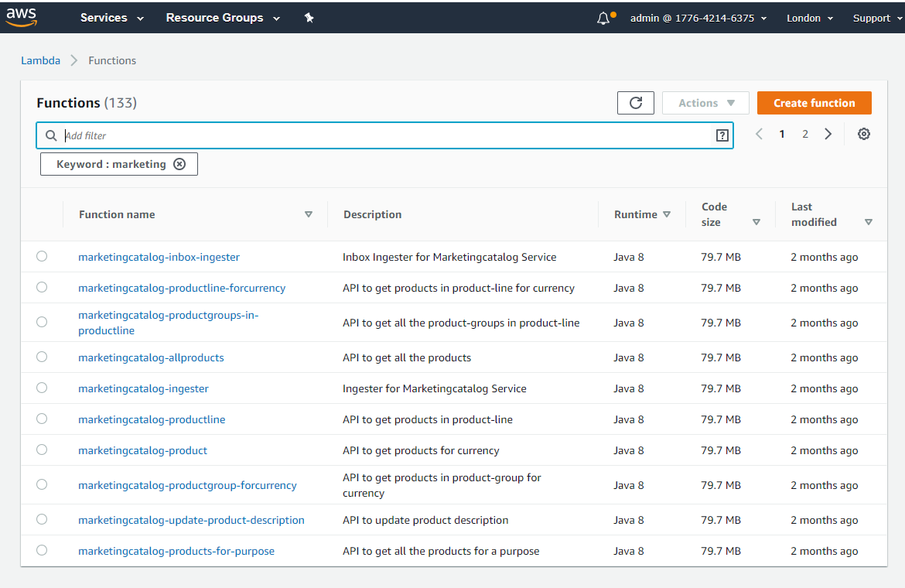The image size is (905, 588).
Task: Click the AWS logo home icon
Action: tap(22, 17)
